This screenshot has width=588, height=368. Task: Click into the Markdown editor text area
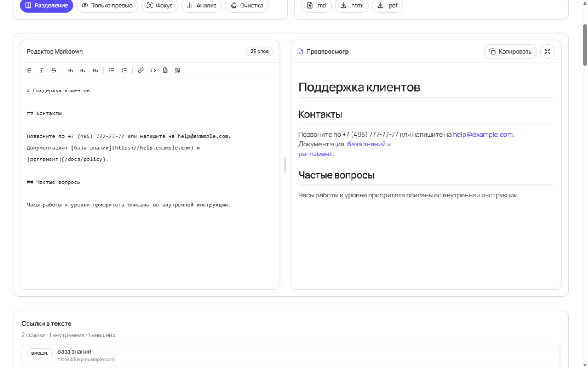pyautogui.click(x=150, y=184)
